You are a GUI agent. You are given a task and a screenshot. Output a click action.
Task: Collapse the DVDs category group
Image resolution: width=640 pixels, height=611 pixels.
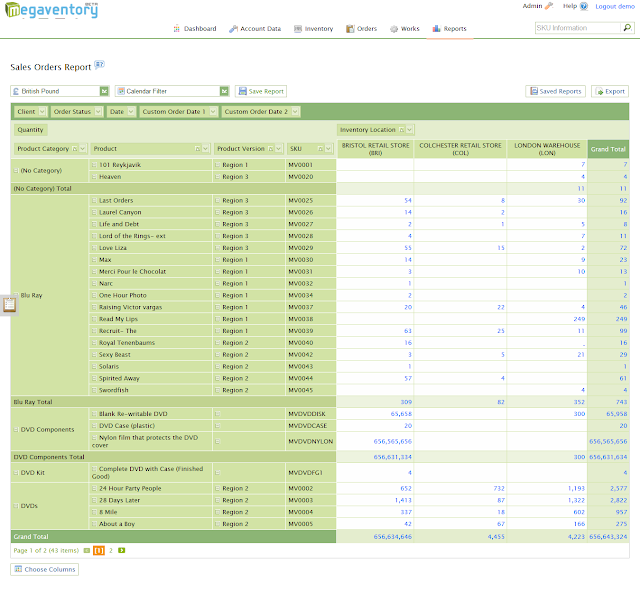point(16,506)
